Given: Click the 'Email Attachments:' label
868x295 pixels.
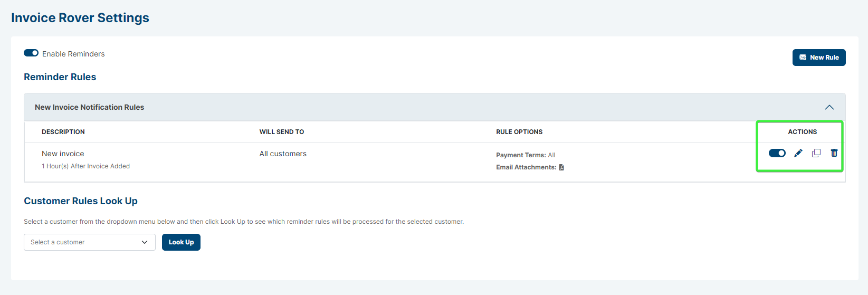Looking at the screenshot, I should click(526, 167).
